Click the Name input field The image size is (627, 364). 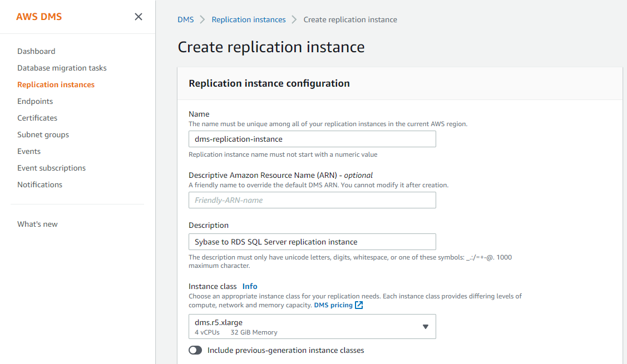tap(312, 139)
